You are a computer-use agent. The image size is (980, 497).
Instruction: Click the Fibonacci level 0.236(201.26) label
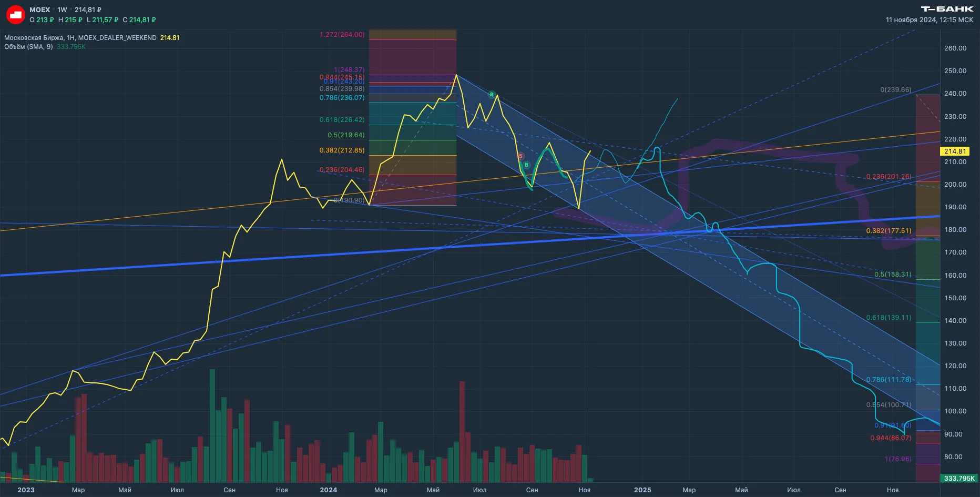tap(889, 177)
